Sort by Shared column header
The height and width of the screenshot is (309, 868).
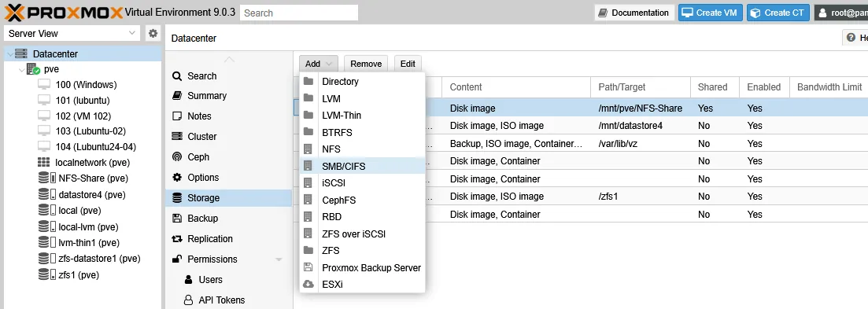pyautogui.click(x=715, y=86)
